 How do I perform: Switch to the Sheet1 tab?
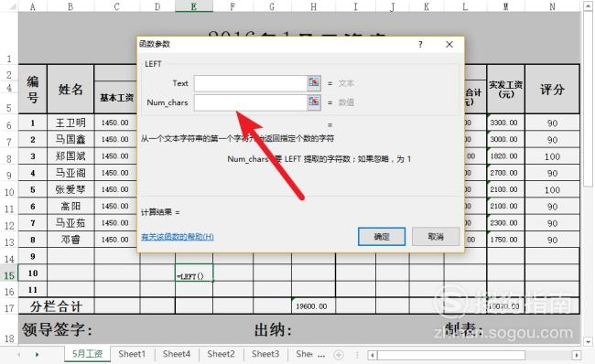132,354
